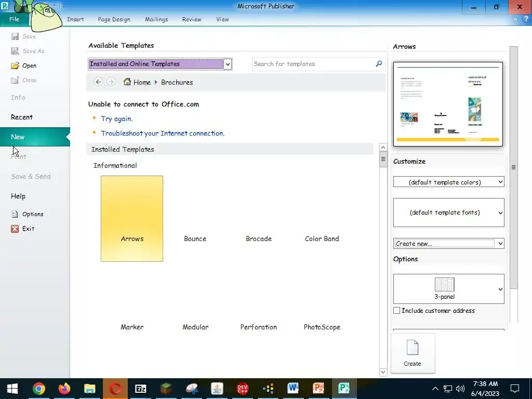The image size is (532, 399).
Task: Click the Publisher taskbar icon
Action: [344, 389]
